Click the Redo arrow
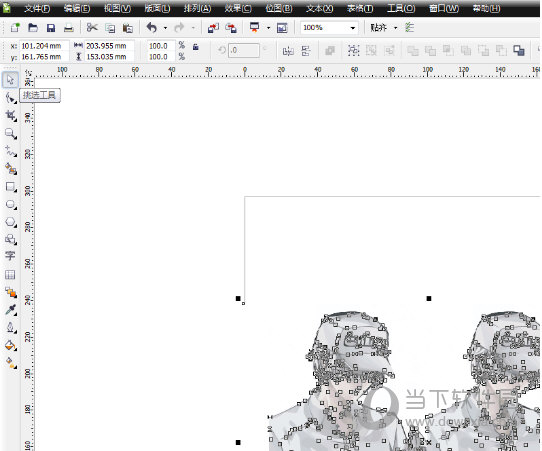542x451 pixels. (x=179, y=27)
